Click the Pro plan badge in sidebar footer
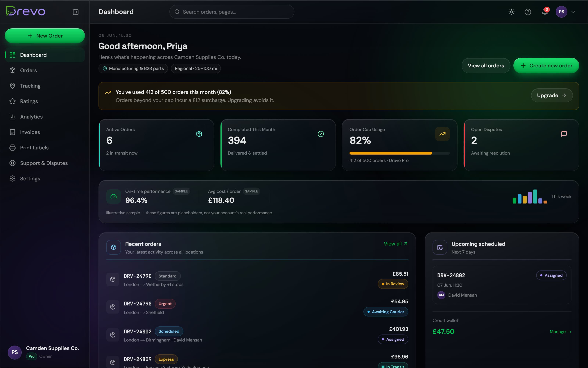The width and height of the screenshot is (588, 368). pyautogui.click(x=32, y=356)
